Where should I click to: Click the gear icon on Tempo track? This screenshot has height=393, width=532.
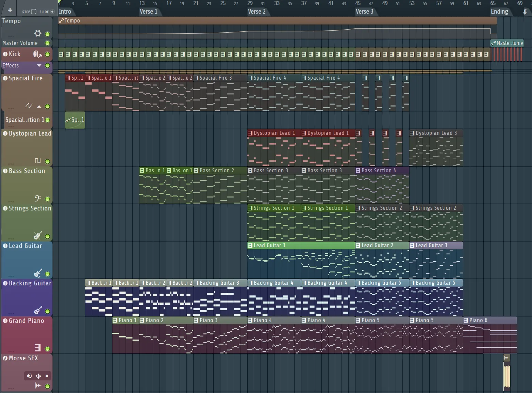pyautogui.click(x=38, y=33)
